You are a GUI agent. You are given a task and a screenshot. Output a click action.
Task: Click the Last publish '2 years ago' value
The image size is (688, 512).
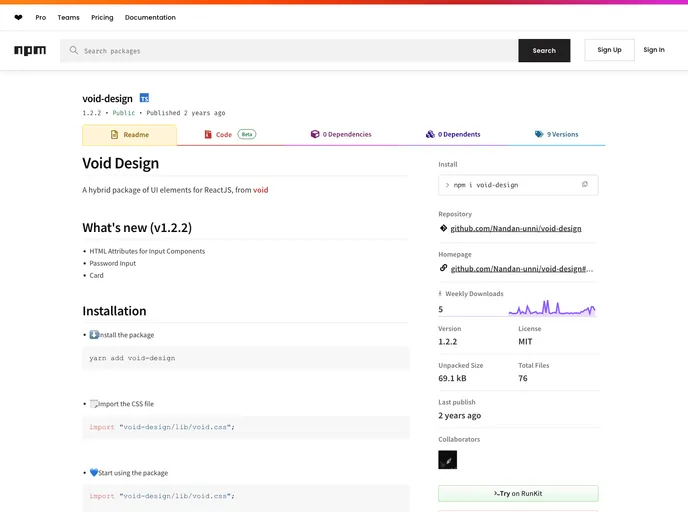point(459,415)
